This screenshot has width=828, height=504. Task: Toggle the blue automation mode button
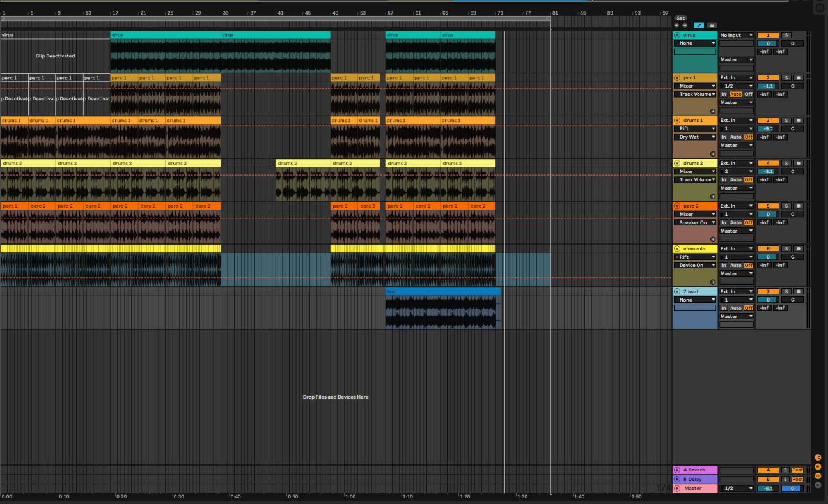[699, 25]
